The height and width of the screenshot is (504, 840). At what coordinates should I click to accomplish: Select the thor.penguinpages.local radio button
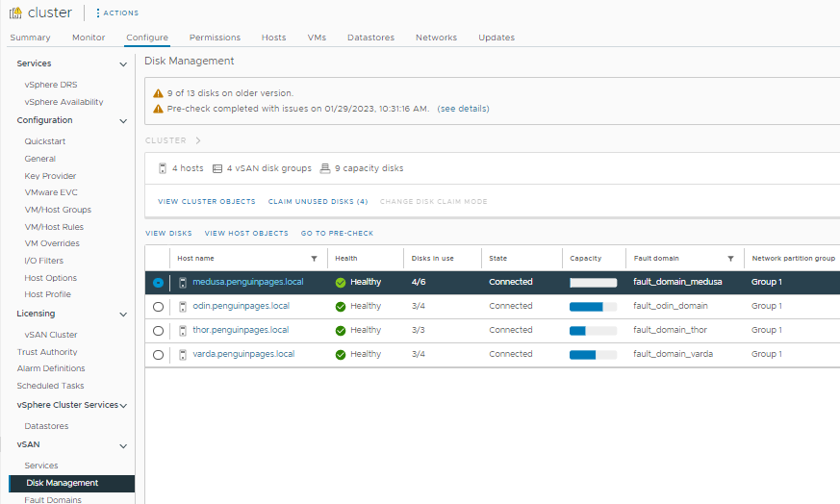[x=158, y=331]
